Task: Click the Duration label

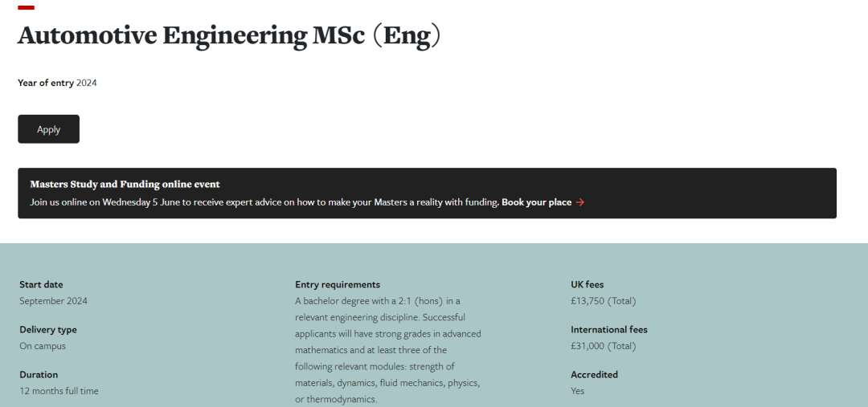Action: click(x=39, y=374)
